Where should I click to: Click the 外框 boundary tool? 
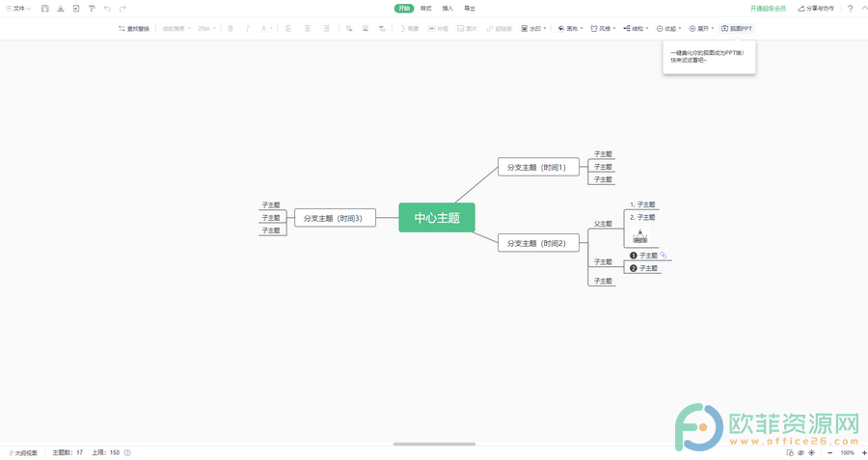(438, 28)
